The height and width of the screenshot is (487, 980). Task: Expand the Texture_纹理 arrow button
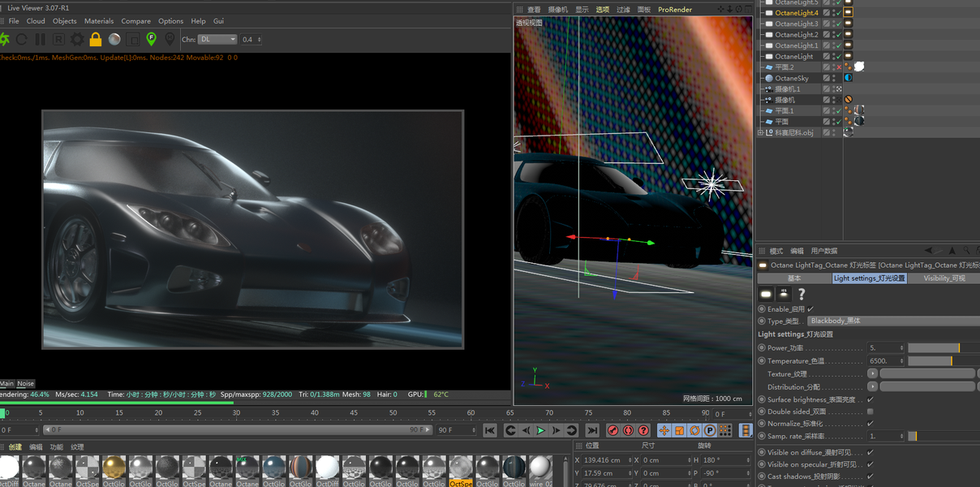[872, 374]
